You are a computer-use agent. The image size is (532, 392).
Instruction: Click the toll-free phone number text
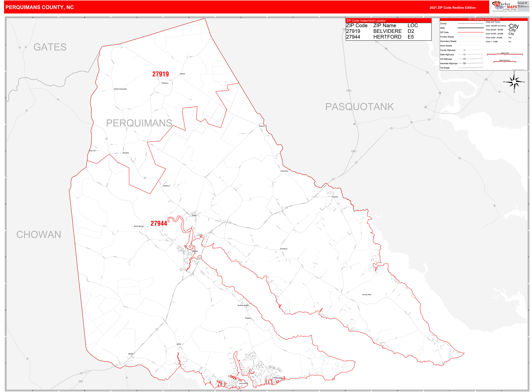point(523,3)
